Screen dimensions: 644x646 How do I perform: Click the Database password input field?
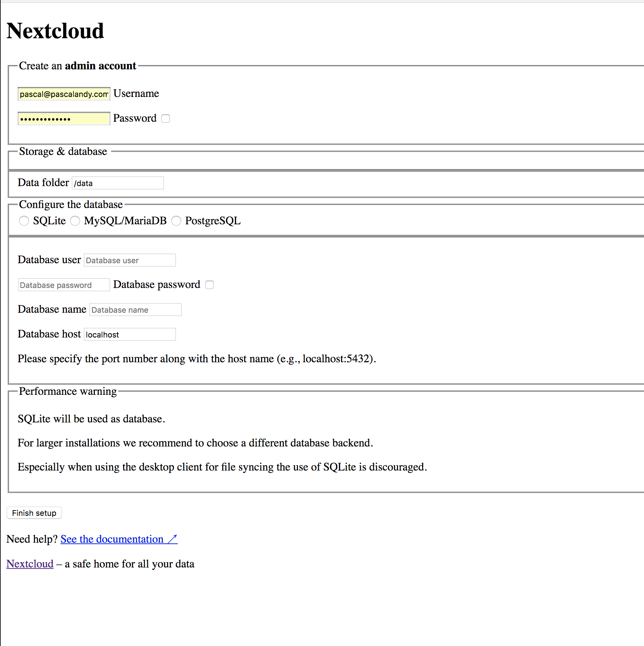click(x=64, y=285)
